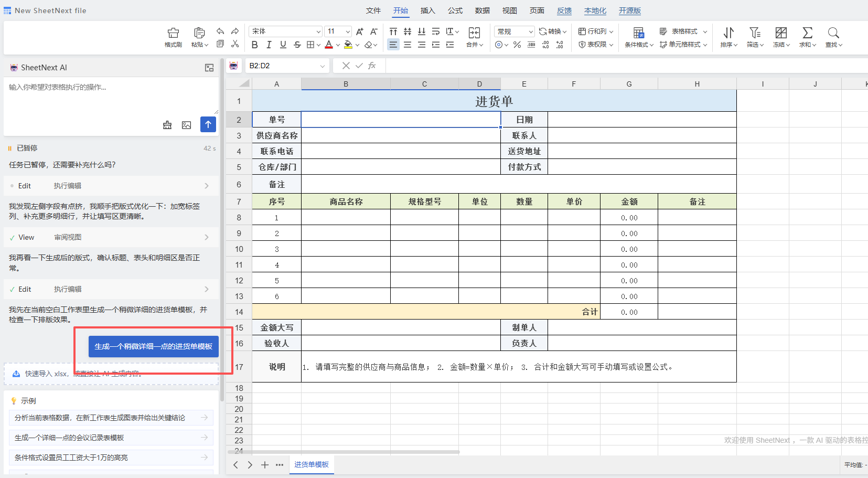Apply thousands separator number format

tap(531, 45)
